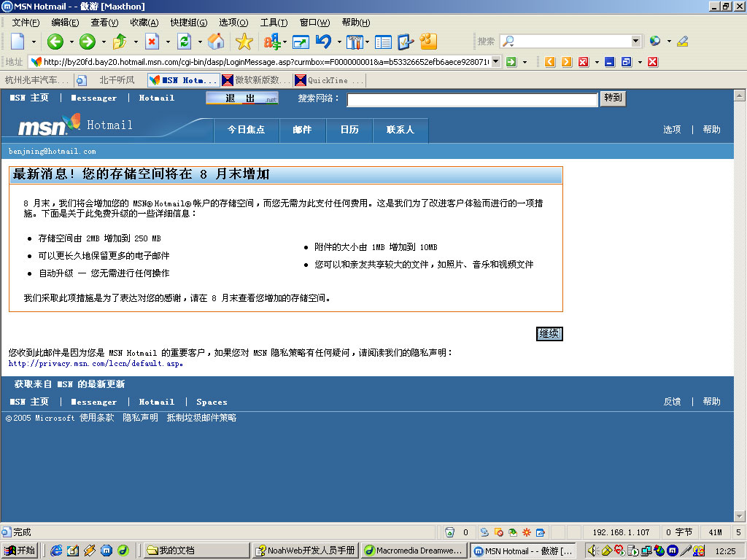Go back with the green left arrow

pos(55,42)
